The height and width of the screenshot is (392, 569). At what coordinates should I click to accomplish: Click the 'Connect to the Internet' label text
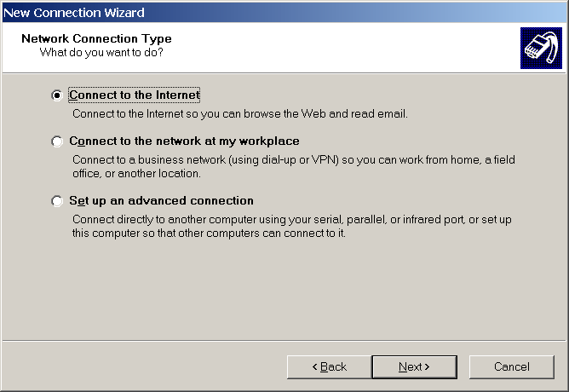pos(134,95)
